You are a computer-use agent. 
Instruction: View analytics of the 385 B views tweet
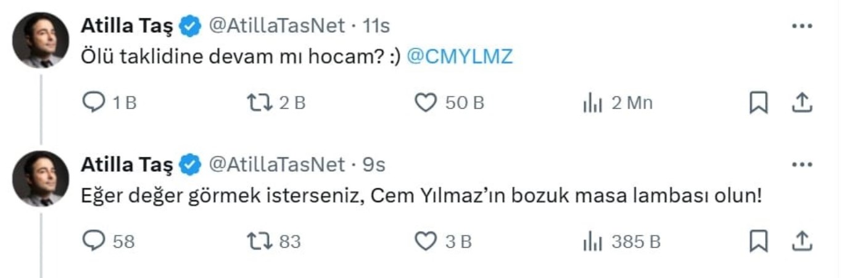tap(592, 242)
